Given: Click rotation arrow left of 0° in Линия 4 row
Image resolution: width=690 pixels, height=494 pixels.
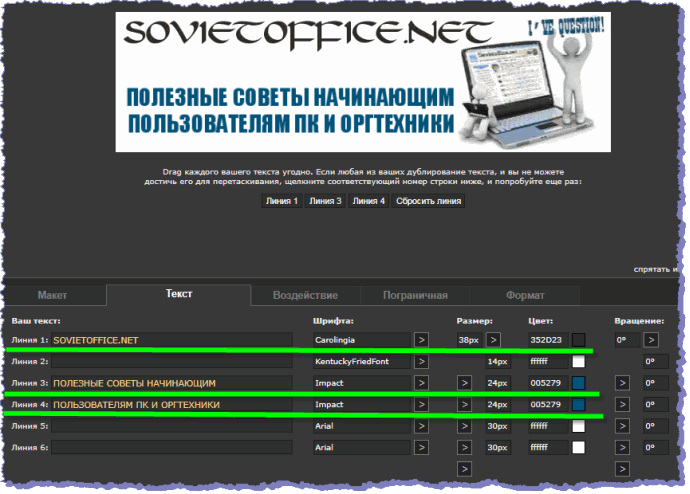Looking at the screenshot, I should coord(622,405).
